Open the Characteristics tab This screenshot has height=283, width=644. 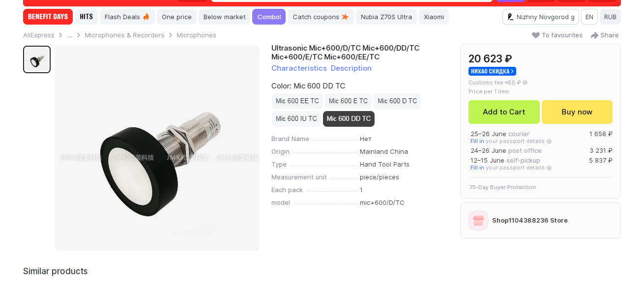click(299, 68)
